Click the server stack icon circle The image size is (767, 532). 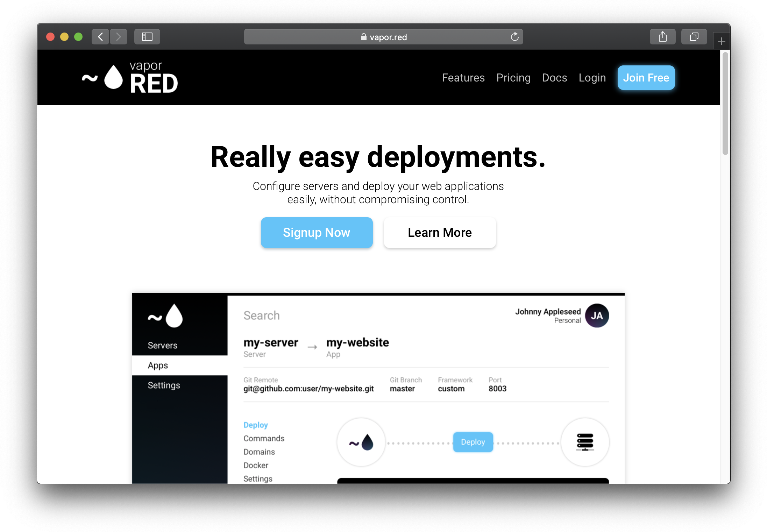coord(585,442)
